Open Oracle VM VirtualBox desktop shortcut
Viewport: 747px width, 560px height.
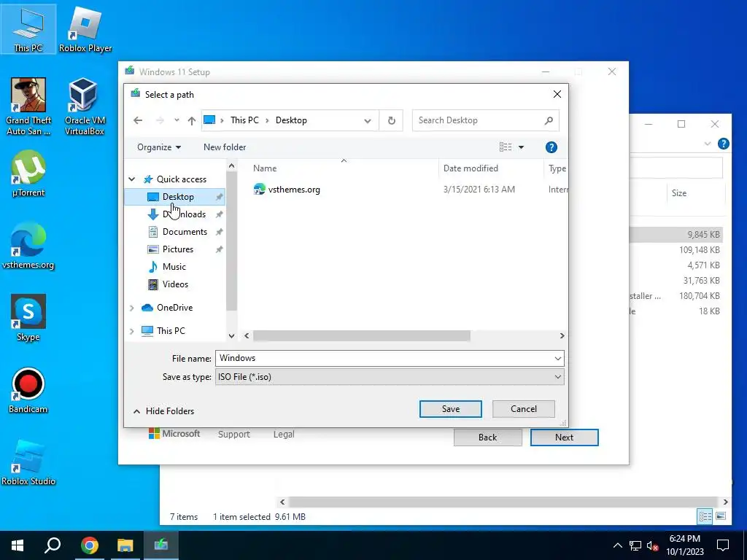click(x=85, y=106)
